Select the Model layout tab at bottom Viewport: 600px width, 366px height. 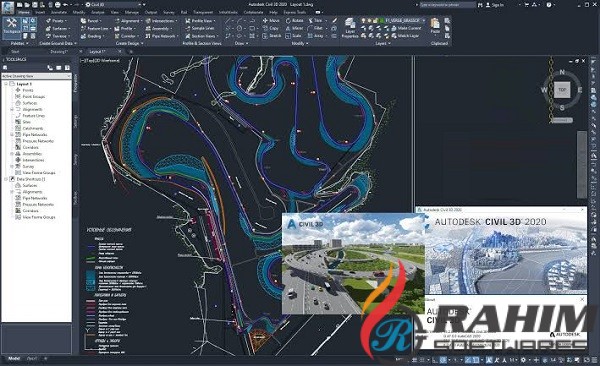tap(14, 359)
